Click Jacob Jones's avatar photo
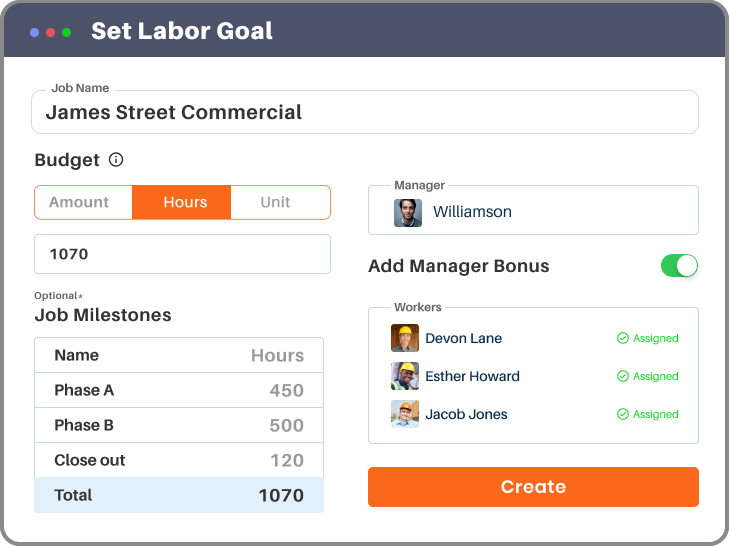The height and width of the screenshot is (546, 729). (404, 414)
